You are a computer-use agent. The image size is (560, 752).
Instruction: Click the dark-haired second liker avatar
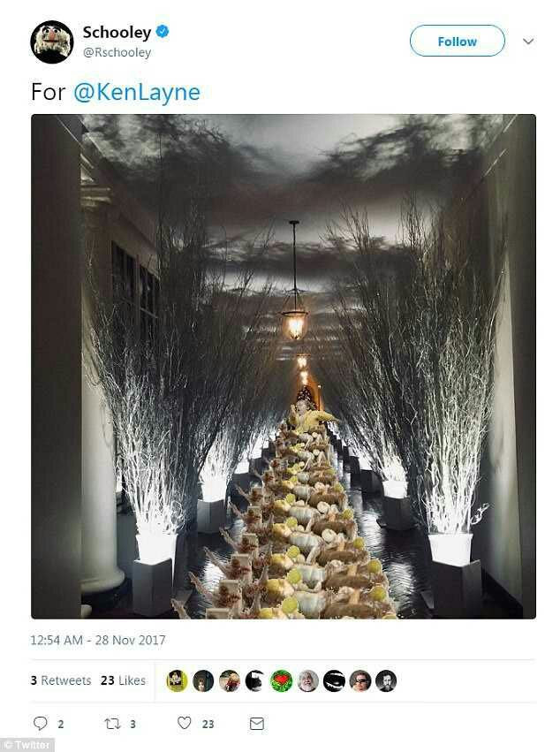(x=203, y=680)
